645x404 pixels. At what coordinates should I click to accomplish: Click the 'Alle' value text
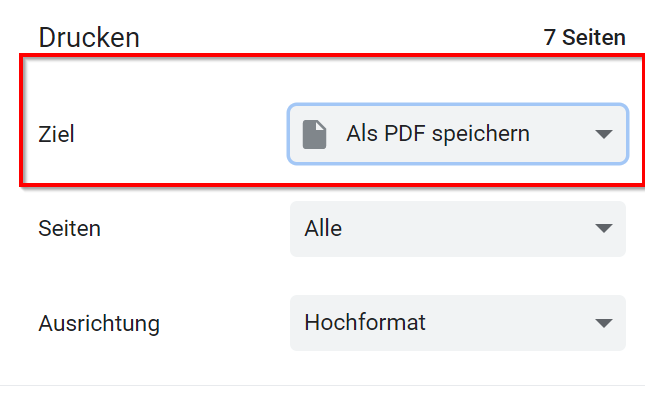tap(323, 228)
